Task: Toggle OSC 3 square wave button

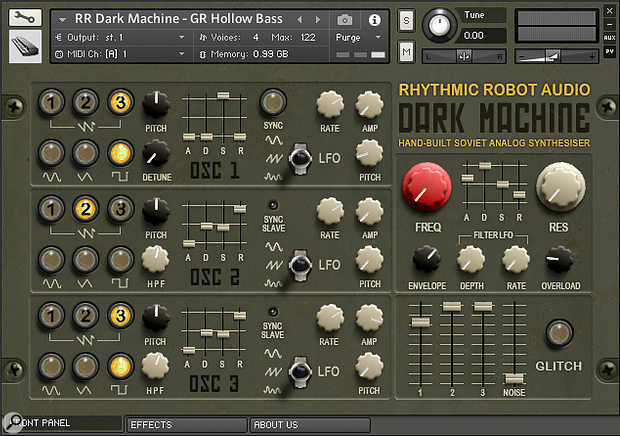Action: 120,366
